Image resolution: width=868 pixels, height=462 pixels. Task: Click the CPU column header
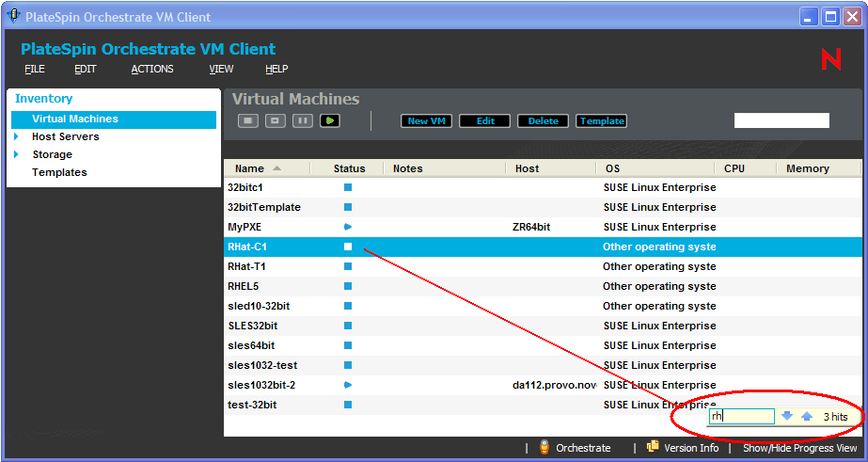pyautogui.click(x=745, y=168)
